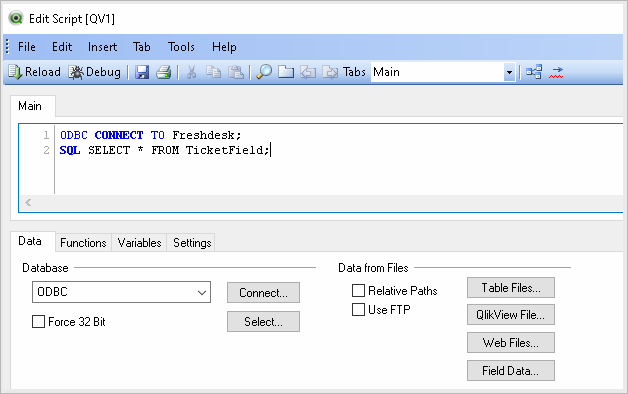Print the script using printer icon
This screenshot has height=394, width=628.
[x=163, y=72]
